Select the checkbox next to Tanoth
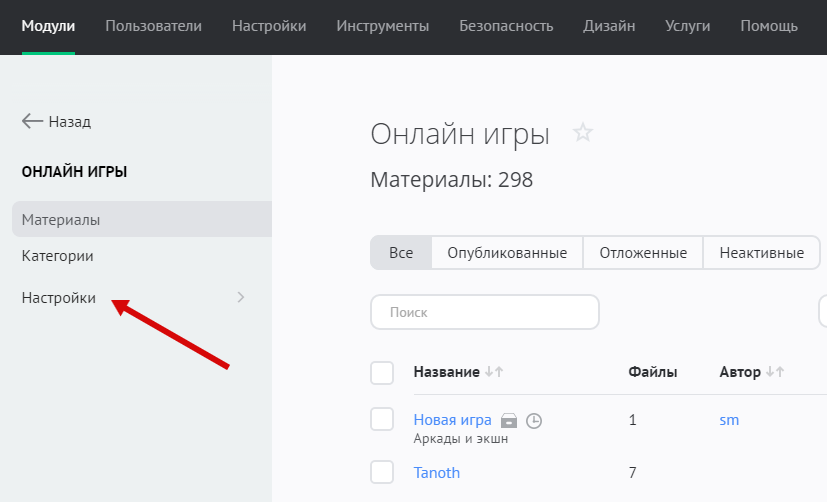827x502 pixels. (x=382, y=472)
